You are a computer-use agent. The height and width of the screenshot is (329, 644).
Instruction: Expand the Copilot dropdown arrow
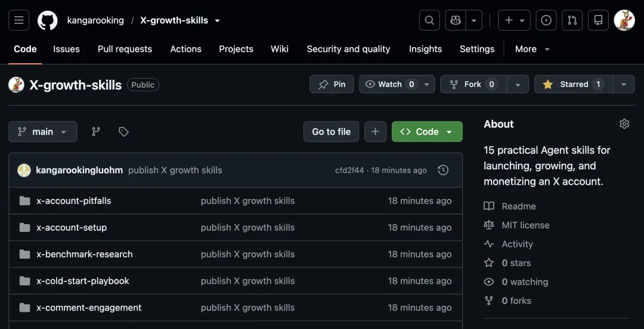tap(474, 20)
